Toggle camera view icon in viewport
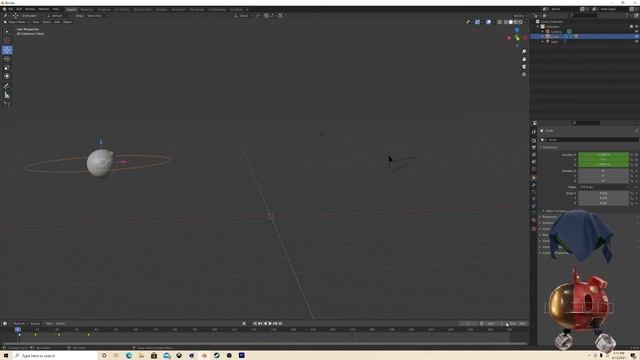 pyautogui.click(x=524, y=67)
